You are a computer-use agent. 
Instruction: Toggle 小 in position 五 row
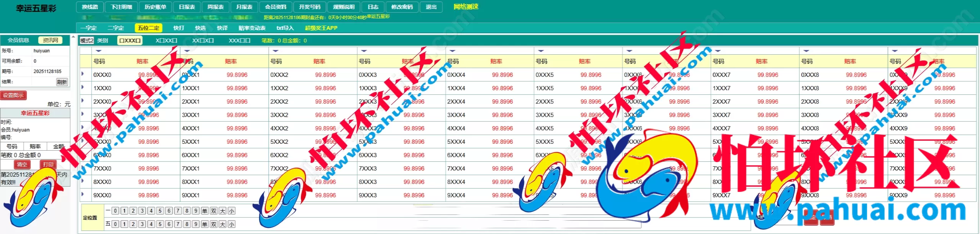coord(232,224)
